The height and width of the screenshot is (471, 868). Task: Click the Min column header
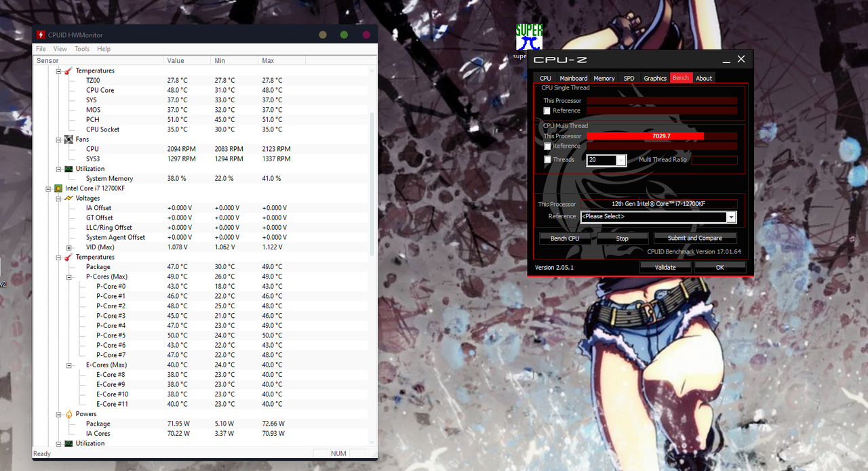coord(235,60)
